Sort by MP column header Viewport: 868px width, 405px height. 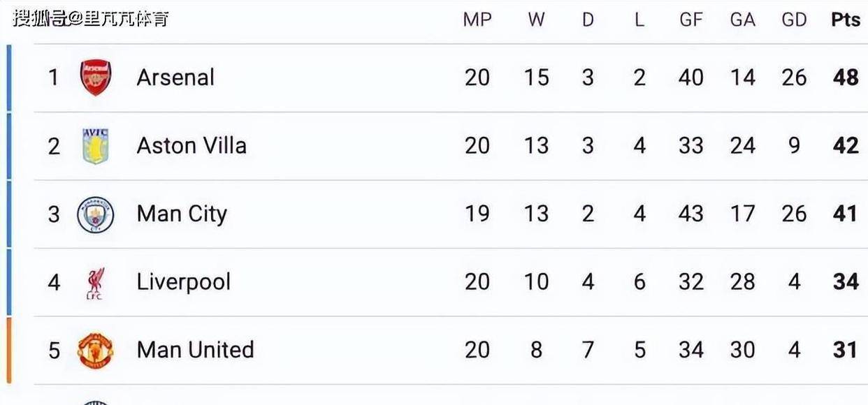click(477, 20)
